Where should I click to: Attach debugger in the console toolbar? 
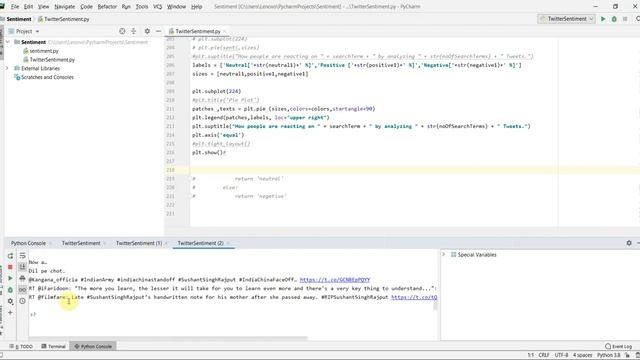click(10, 290)
